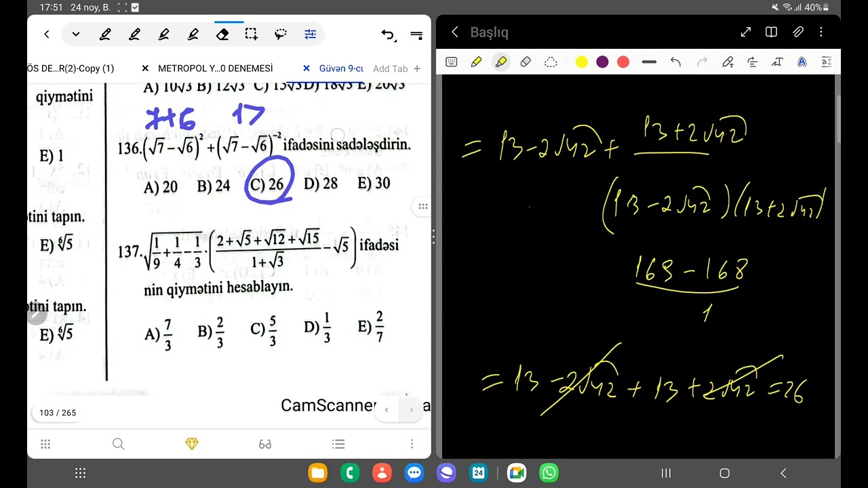Viewport: 868px width, 488px height.
Task: Go back in the PDF reader app
Action: [x=46, y=34]
